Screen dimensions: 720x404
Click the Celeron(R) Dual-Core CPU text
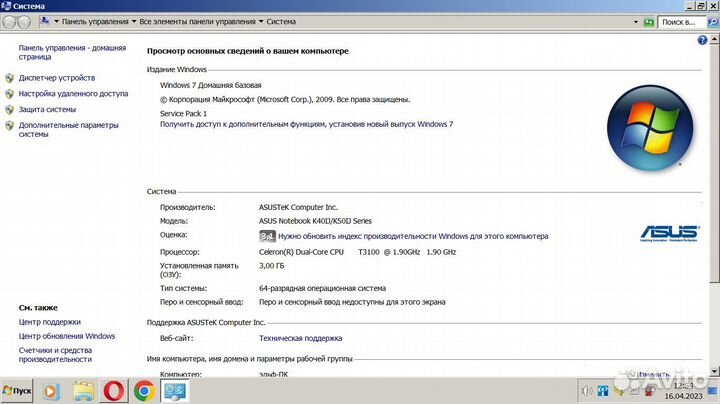coord(301,252)
